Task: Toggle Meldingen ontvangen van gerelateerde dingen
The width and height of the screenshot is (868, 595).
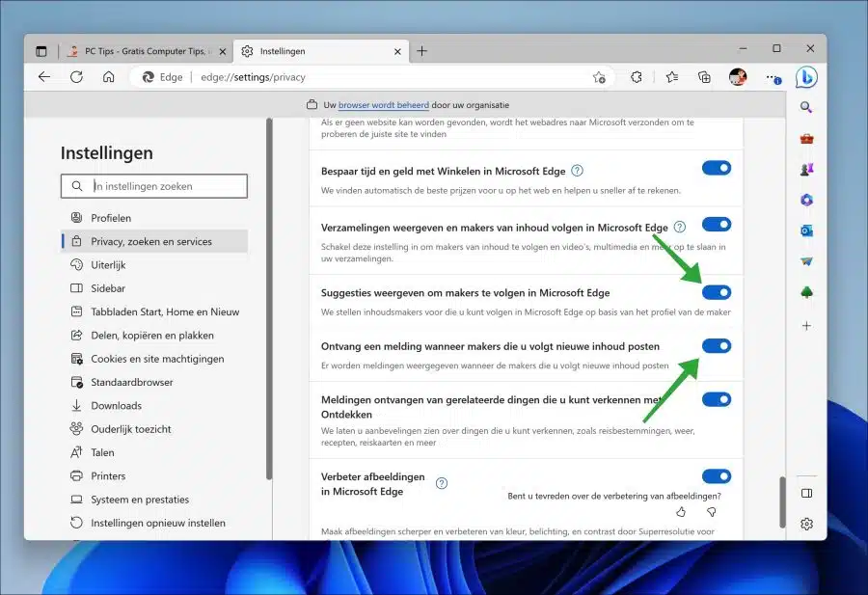Action: 717,399
